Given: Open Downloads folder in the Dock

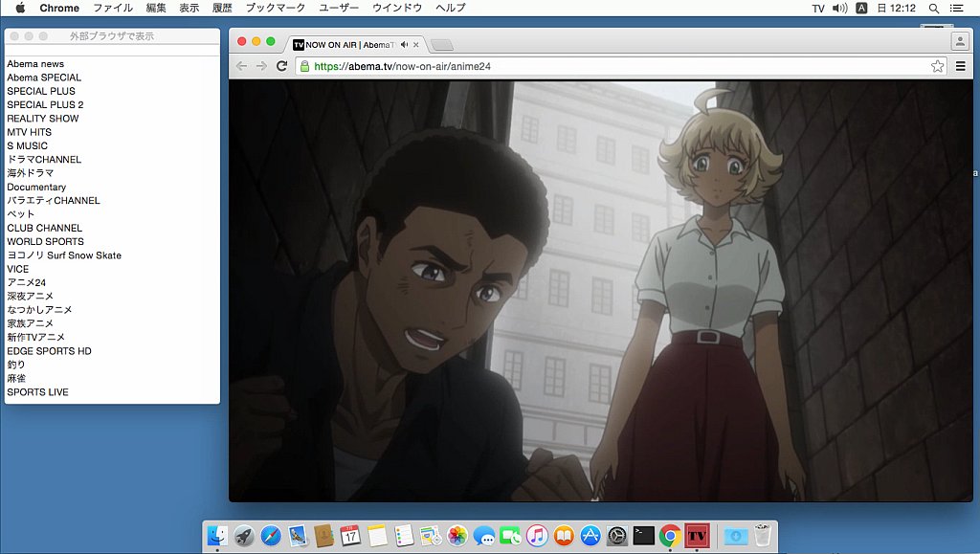Looking at the screenshot, I should (736, 536).
